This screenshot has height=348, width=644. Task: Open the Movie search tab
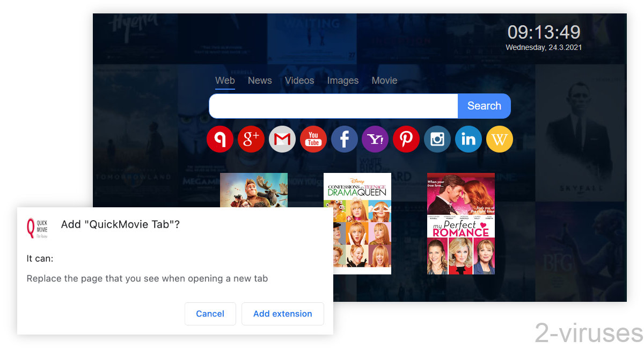(x=384, y=81)
